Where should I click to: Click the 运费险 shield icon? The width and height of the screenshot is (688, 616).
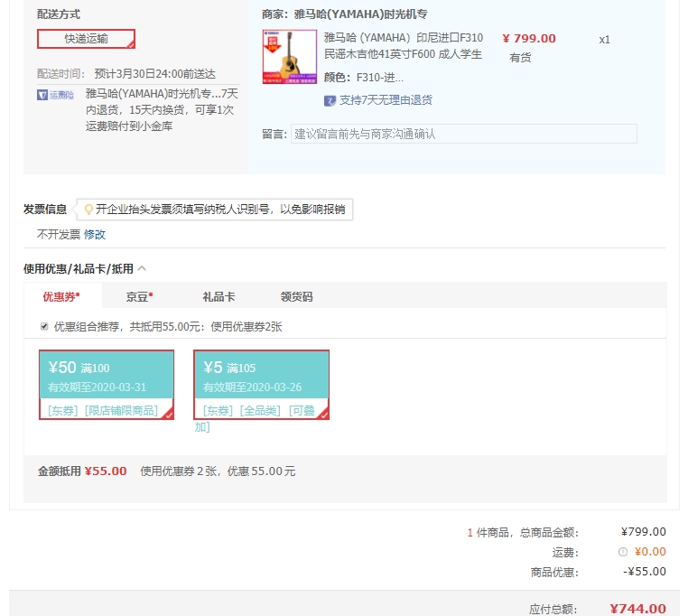coord(42,95)
